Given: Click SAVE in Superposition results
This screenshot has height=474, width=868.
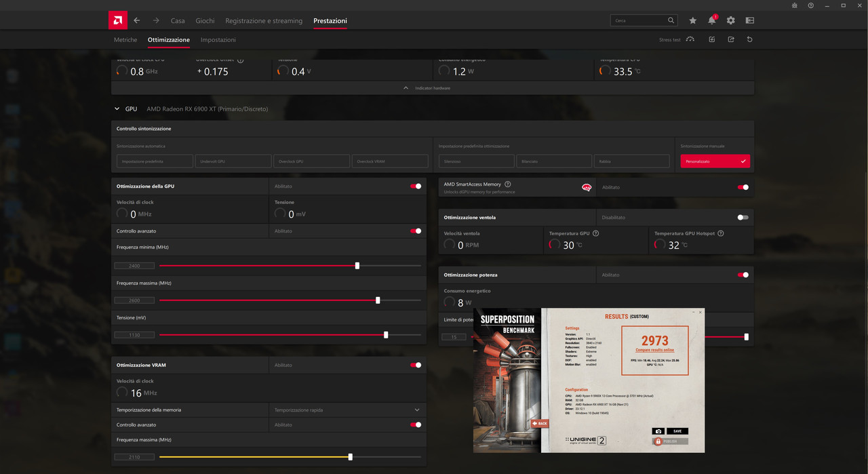Looking at the screenshot, I should [x=677, y=431].
